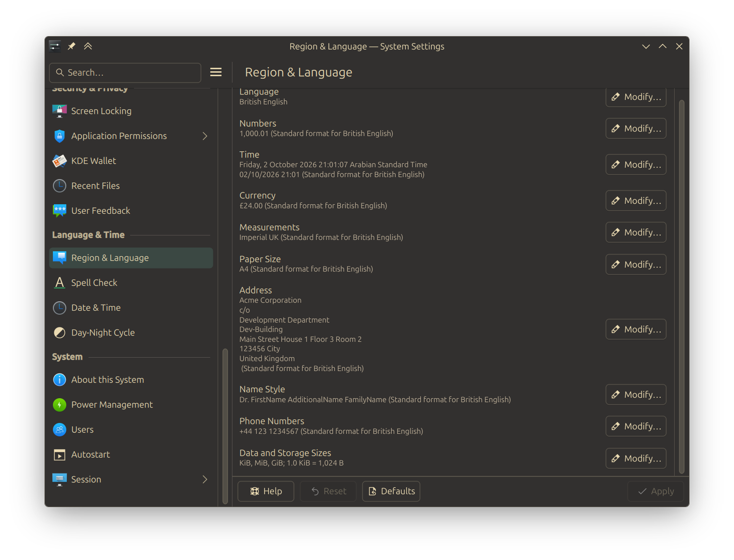Click the Defaults button
This screenshot has height=560, width=734.
pyautogui.click(x=391, y=491)
